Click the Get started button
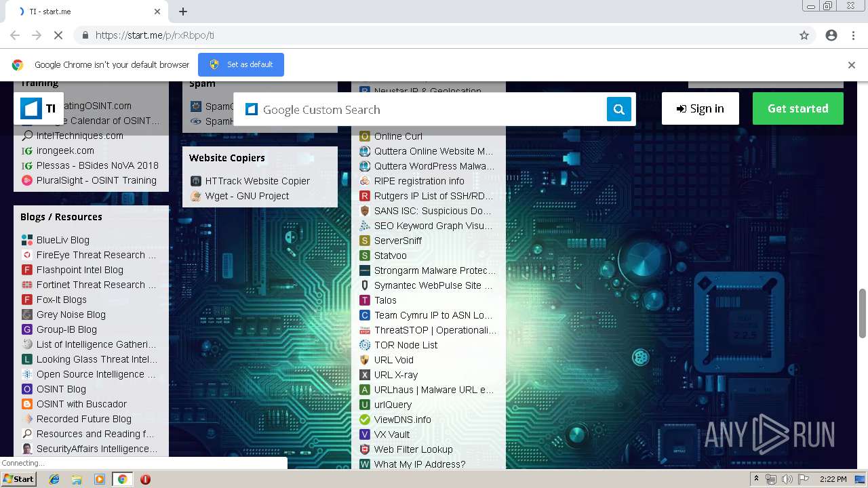The height and width of the screenshot is (488, 868). tap(798, 108)
